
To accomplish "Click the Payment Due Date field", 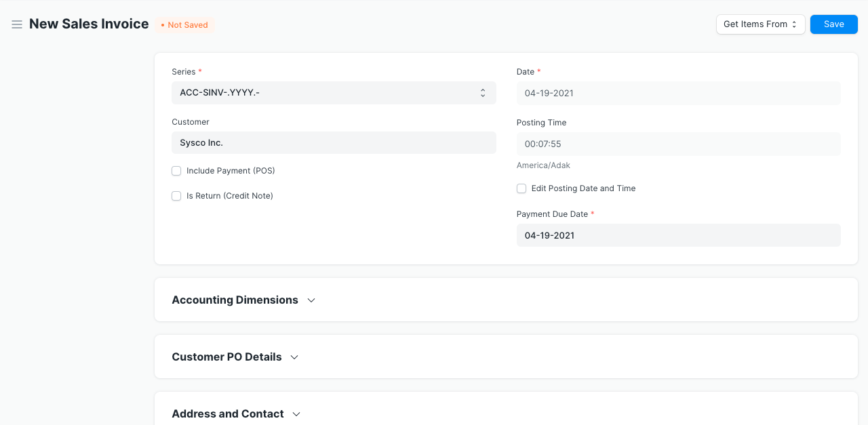I will [678, 235].
